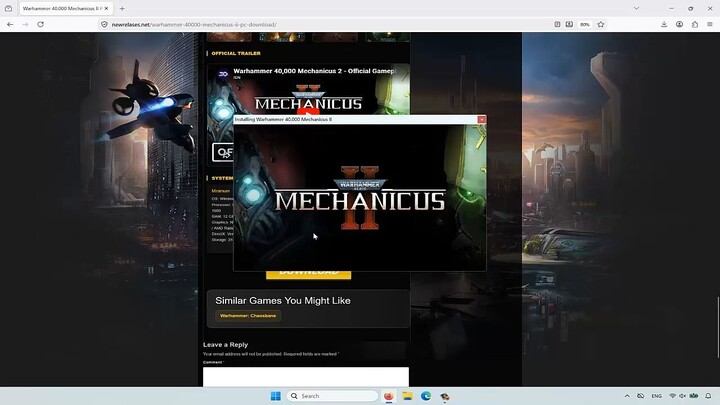Viewport: 720px width, 405px height.
Task: Click the cloud sync tray icon
Action: coord(641,396)
